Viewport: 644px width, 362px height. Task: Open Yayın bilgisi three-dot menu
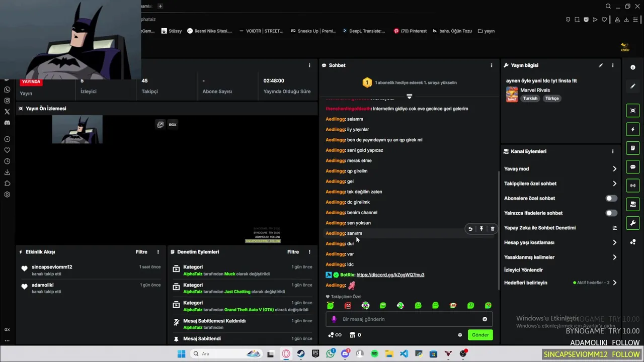click(612, 65)
